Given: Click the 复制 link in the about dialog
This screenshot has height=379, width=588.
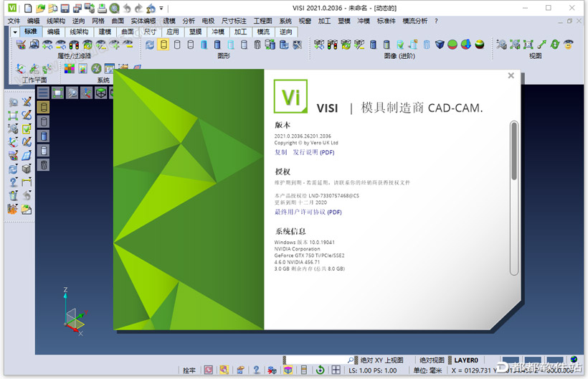Looking at the screenshot, I should [x=281, y=152].
